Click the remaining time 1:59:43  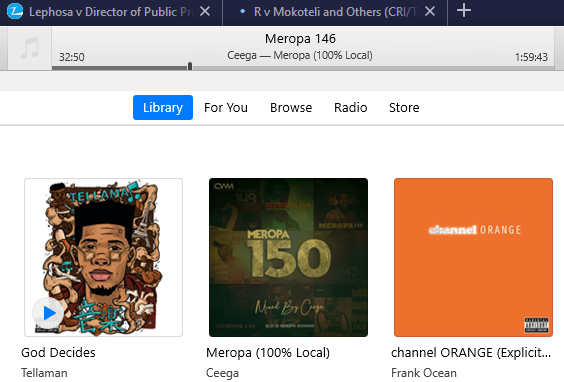click(531, 57)
